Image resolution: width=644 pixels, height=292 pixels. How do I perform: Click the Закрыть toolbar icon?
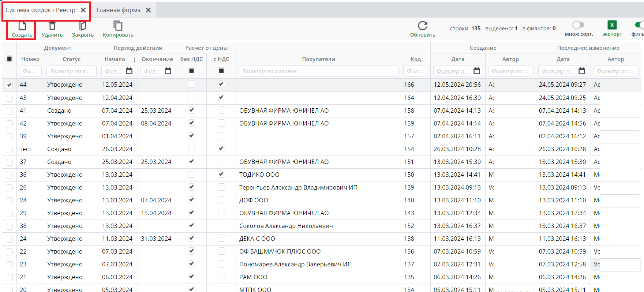click(83, 26)
